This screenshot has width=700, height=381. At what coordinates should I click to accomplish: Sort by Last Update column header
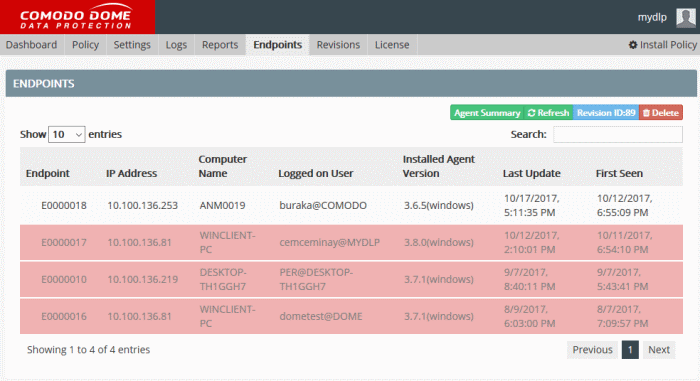point(532,173)
